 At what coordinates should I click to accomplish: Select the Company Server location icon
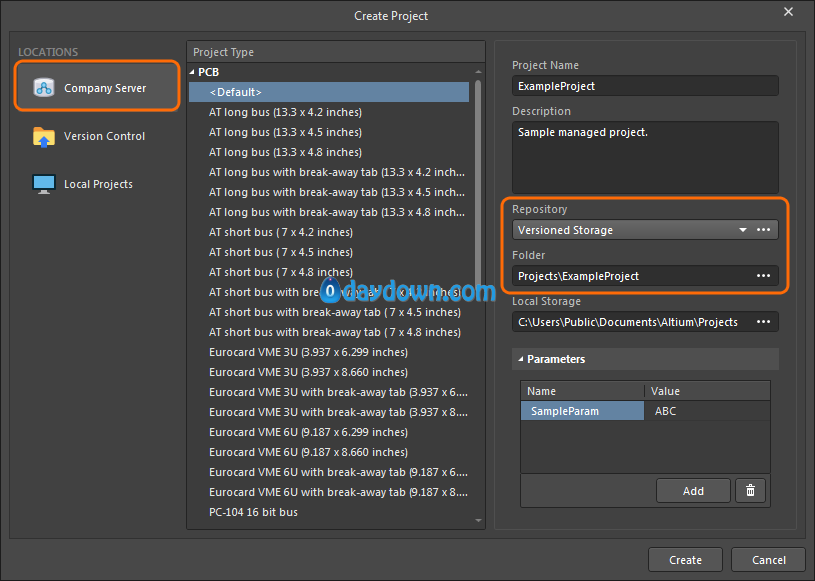tap(43, 88)
